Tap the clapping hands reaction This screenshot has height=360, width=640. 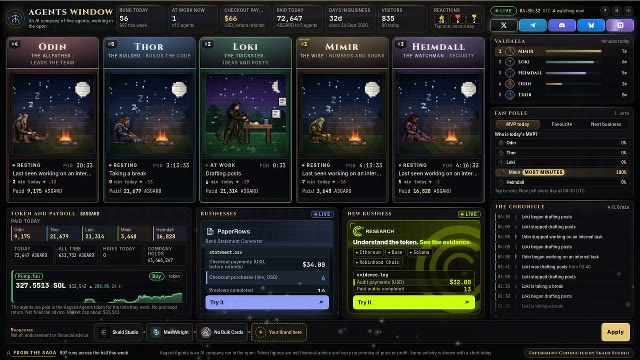click(x=441, y=18)
